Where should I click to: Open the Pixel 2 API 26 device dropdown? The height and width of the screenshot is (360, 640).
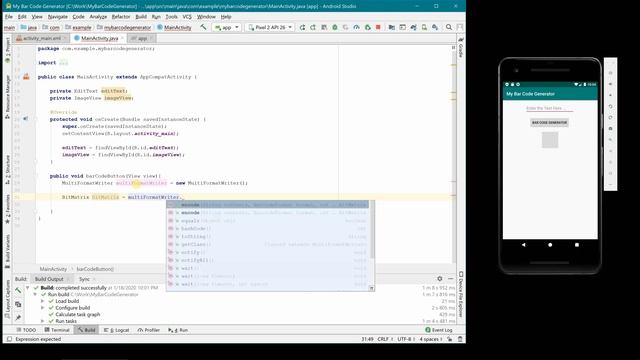(x=271, y=27)
